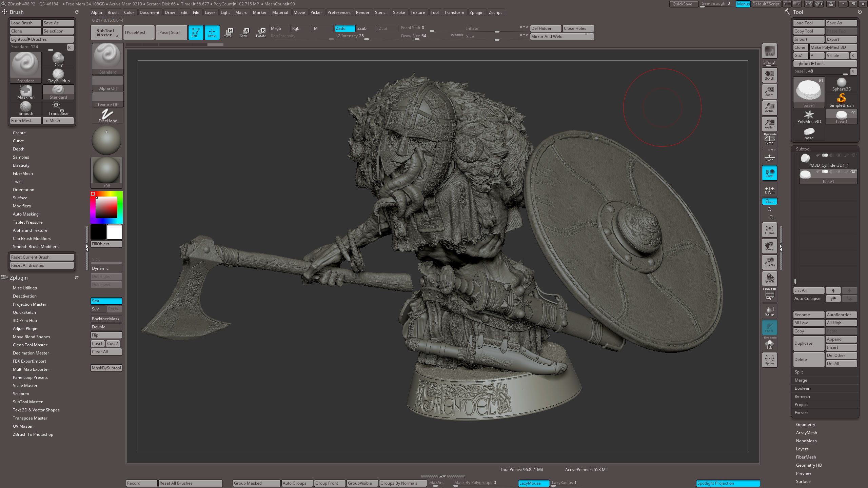This screenshot has width=868, height=488.
Task: Open the Preferences menu
Action: (x=339, y=13)
